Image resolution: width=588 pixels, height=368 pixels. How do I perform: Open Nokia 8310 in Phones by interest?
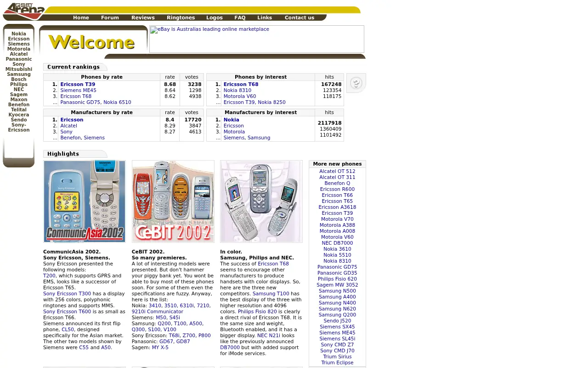point(237,90)
